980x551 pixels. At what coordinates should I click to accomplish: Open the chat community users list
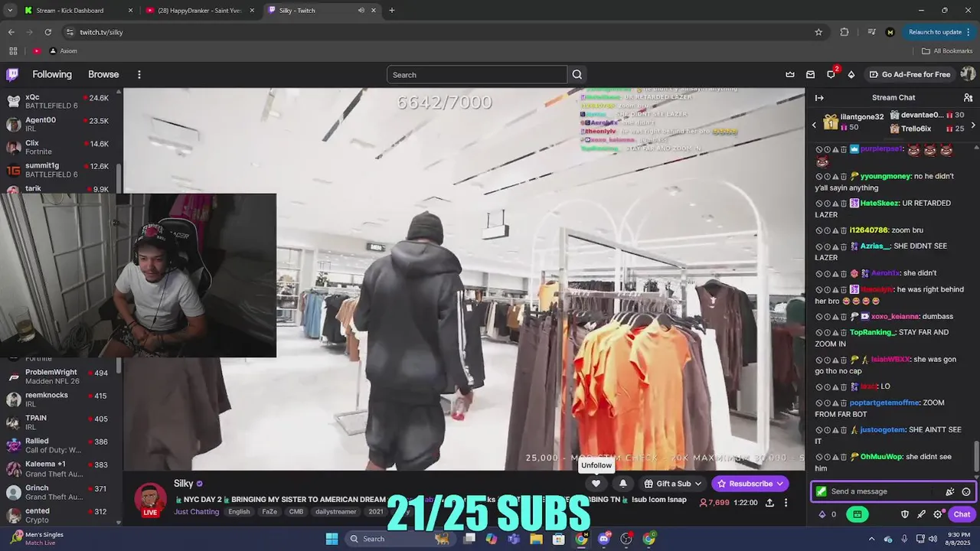coord(968,98)
